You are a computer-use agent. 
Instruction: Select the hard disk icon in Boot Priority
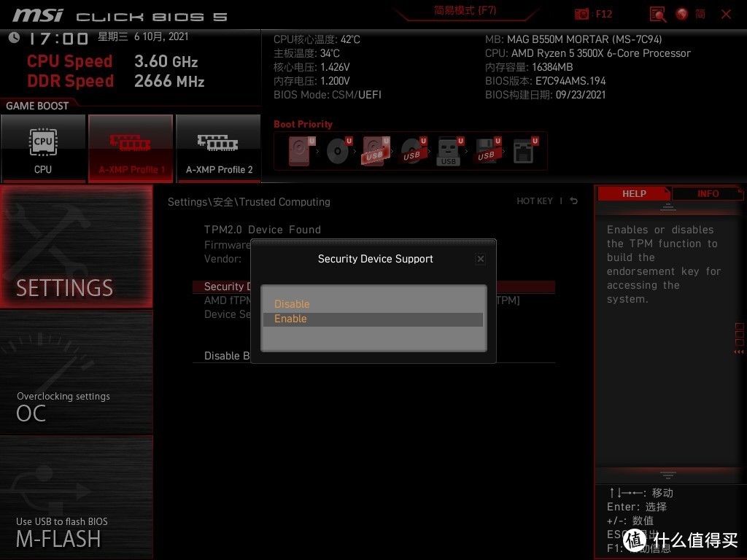298,150
